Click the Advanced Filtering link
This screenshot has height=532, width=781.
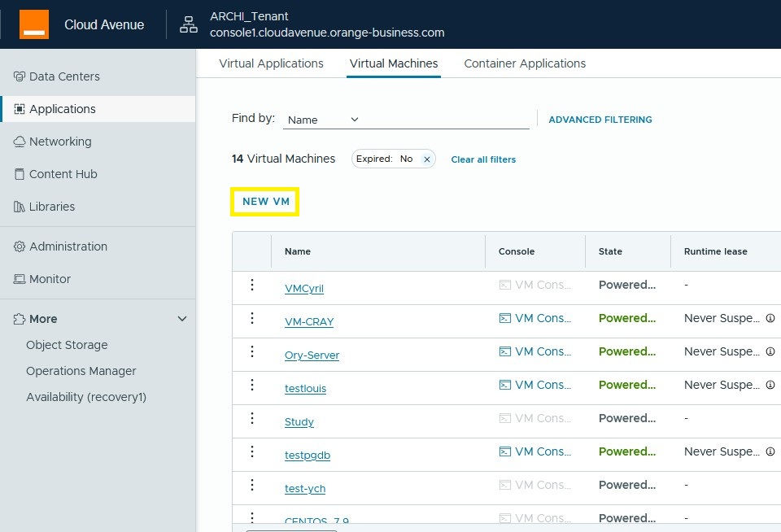pos(600,120)
